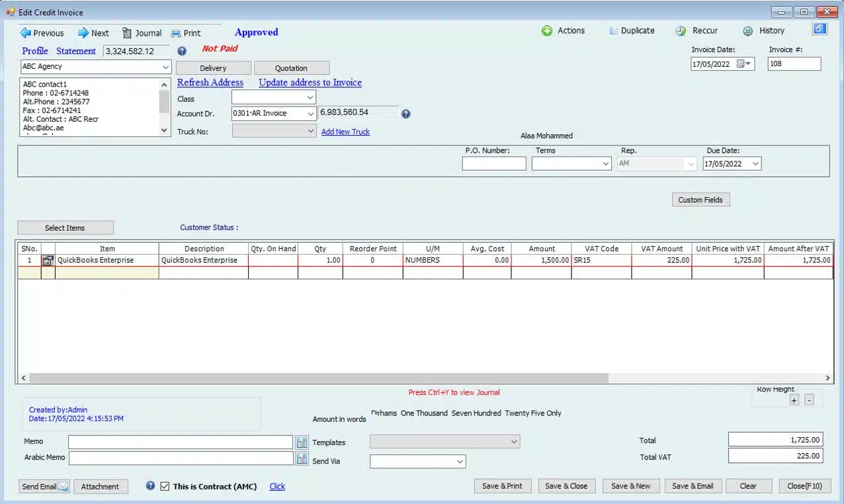Click Update address to Invoice link
This screenshot has width=844, height=504.
[310, 83]
